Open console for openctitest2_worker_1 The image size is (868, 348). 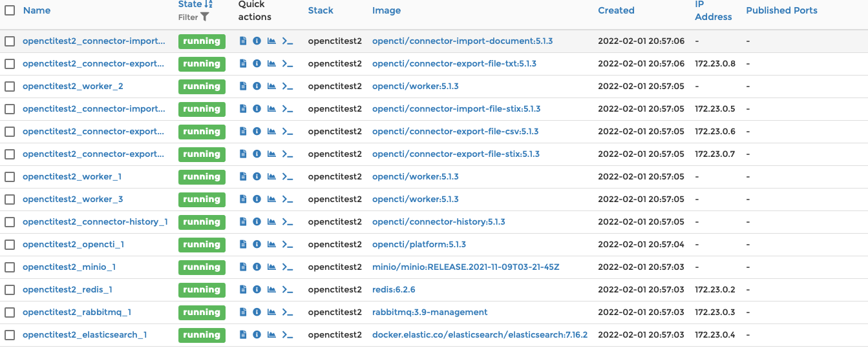tap(288, 176)
